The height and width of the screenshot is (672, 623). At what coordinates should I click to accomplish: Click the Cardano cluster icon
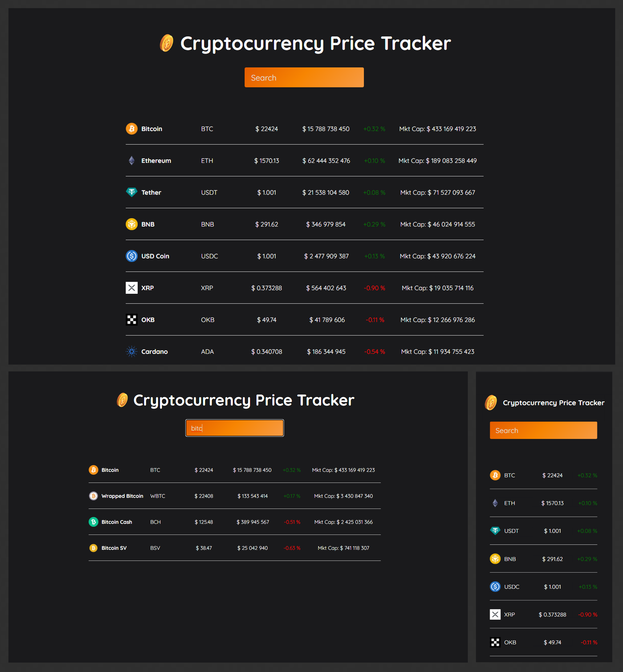pos(132,352)
